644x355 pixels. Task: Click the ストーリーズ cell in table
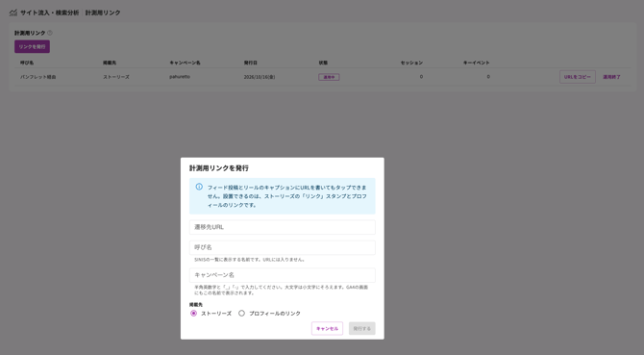[116, 77]
